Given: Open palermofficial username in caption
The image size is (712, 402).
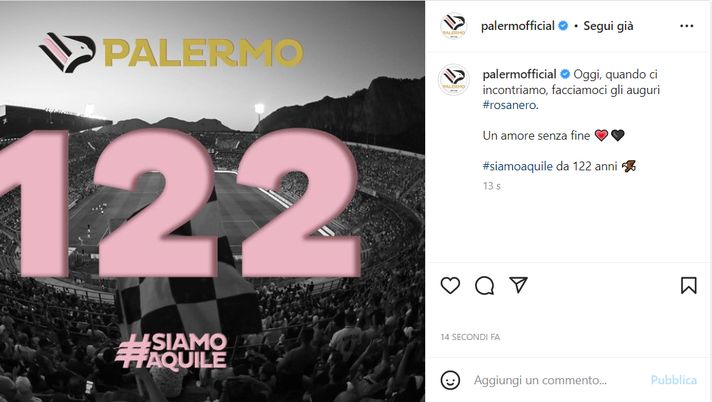Looking at the screenshot, I should coord(519,74).
